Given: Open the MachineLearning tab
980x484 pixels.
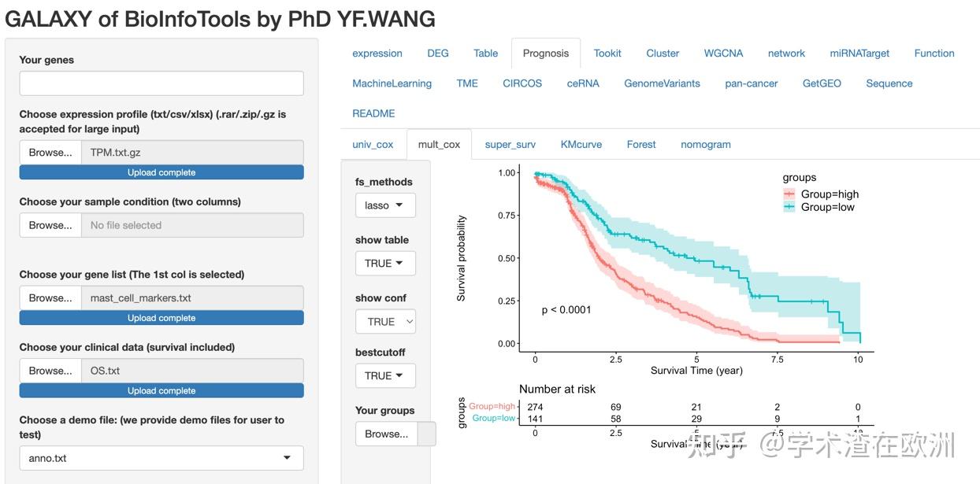Looking at the screenshot, I should pyautogui.click(x=392, y=83).
